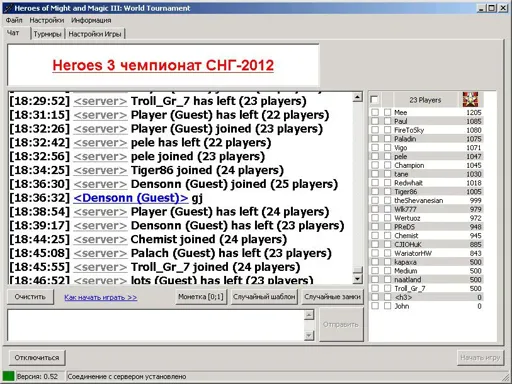This screenshot has width=512, height=384.
Task: Click the message box scroll-up arrow
Action: coord(309,315)
